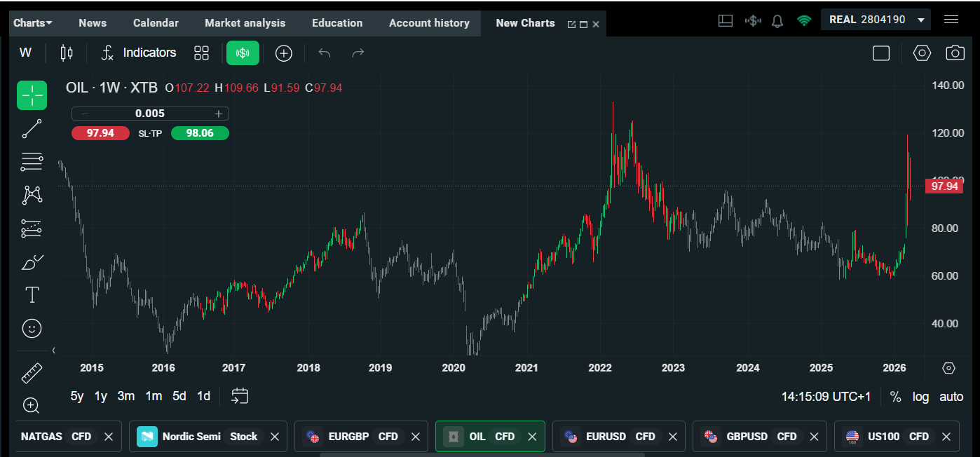Click the camera screenshot icon
The image size is (980, 457).
(954, 53)
